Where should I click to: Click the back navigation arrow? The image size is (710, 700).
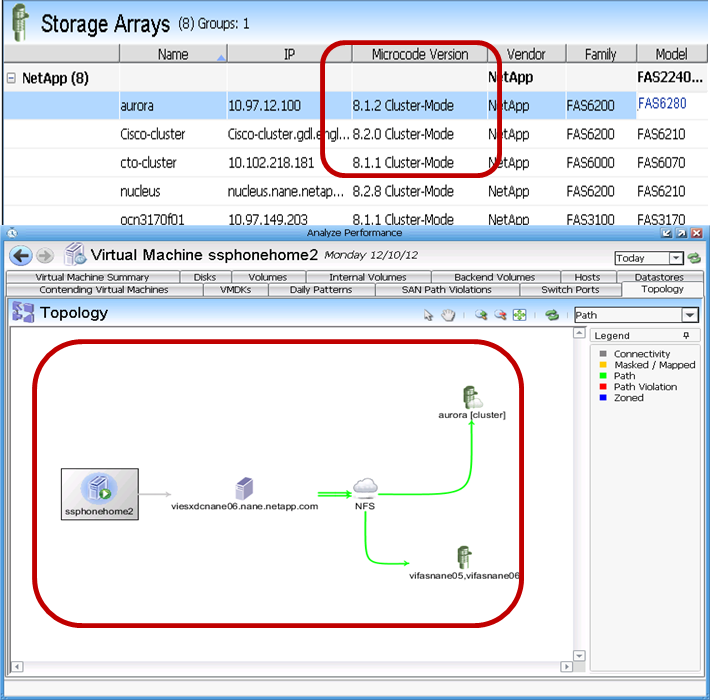point(21,256)
